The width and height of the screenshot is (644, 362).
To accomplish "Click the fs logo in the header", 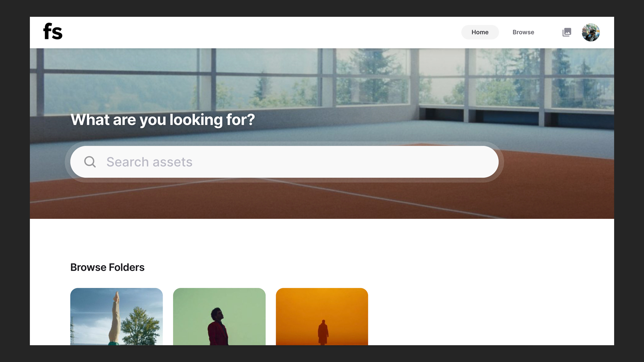I will click(53, 32).
